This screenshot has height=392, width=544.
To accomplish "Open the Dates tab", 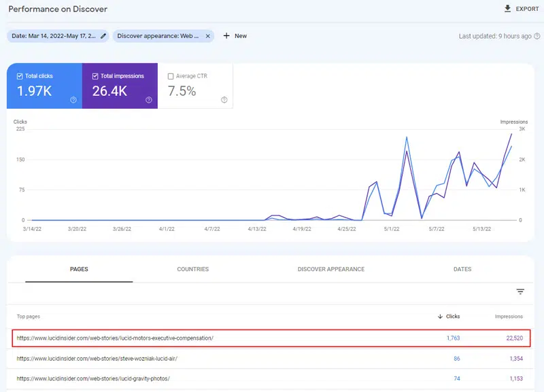I will (x=462, y=269).
